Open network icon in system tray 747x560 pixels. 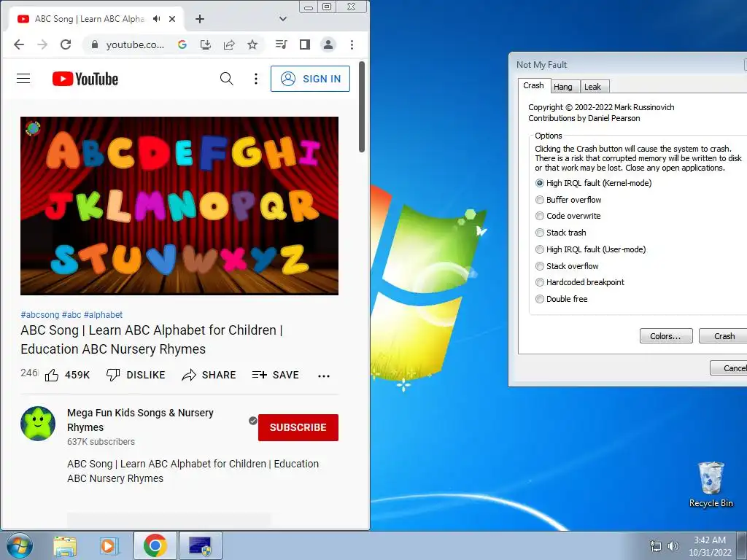656,546
